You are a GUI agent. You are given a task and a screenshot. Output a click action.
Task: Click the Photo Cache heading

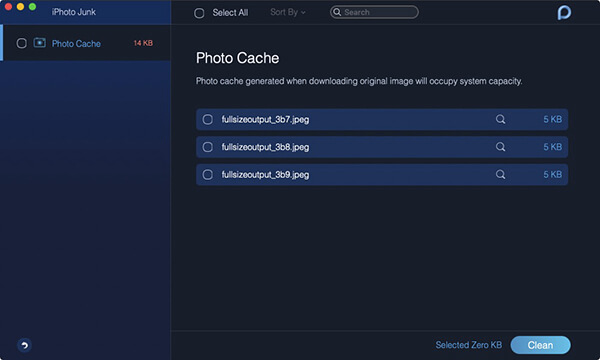[237, 58]
